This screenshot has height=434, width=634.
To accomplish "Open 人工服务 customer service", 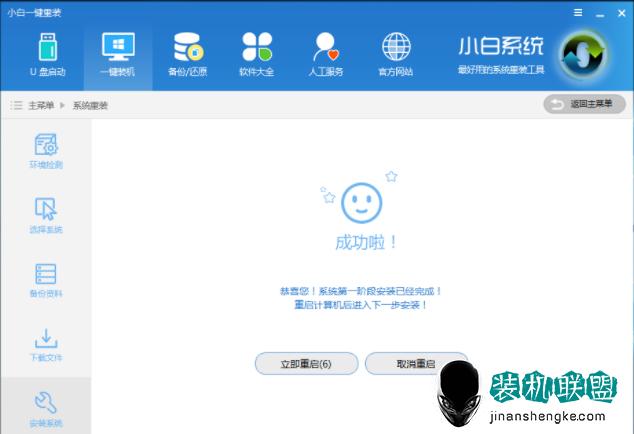I will pos(326,55).
